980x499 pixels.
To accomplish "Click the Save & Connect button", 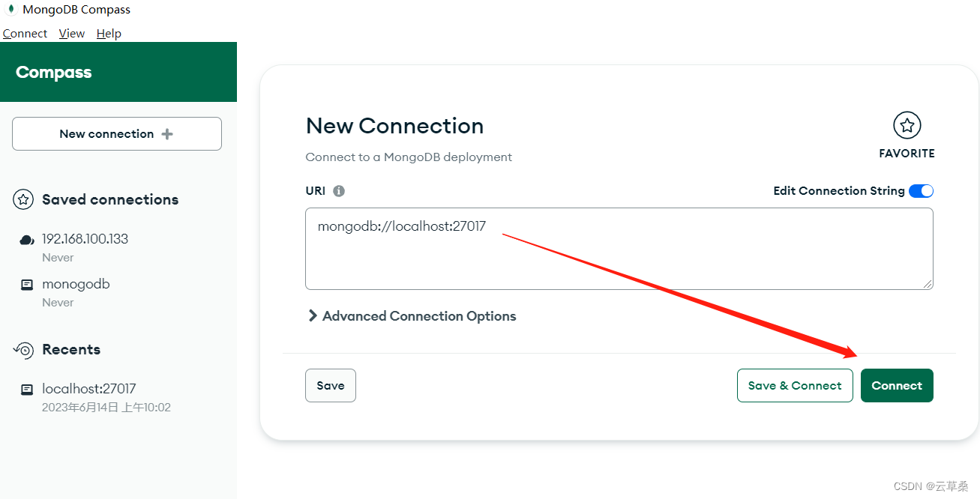I will (795, 385).
